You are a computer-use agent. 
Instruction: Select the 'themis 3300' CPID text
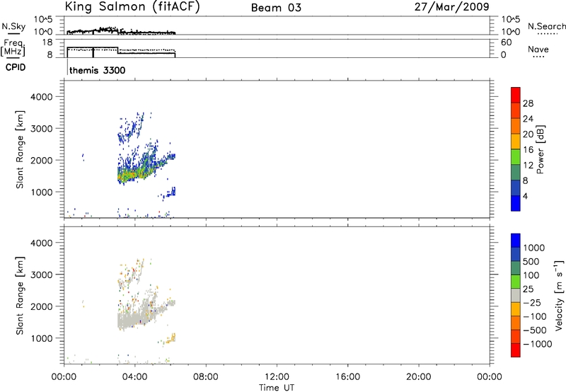click(x=97, y=70)
